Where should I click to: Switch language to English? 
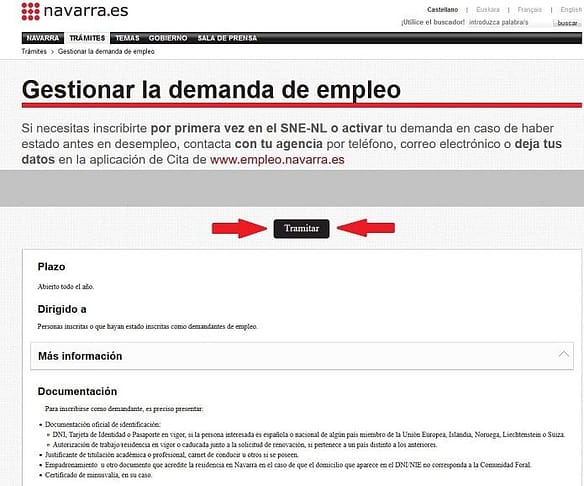point(570,10)
